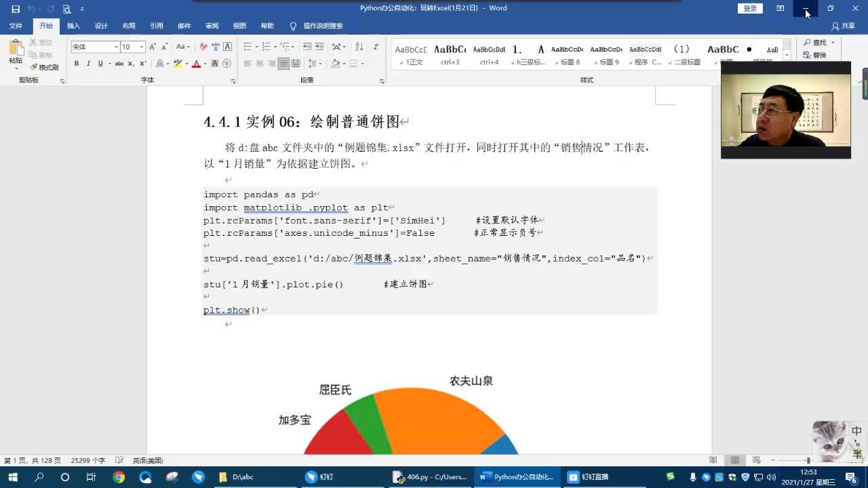The width and height of the screenshot is (868, 488).
Task: Open the 406.py taskbar item
Action: click(431, 477)
